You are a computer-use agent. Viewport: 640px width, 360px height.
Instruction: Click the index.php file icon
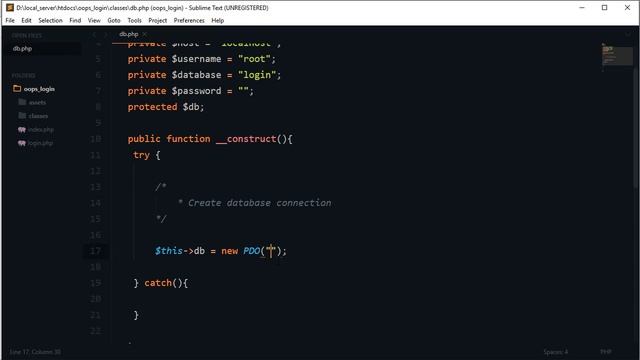coord(22,130)
